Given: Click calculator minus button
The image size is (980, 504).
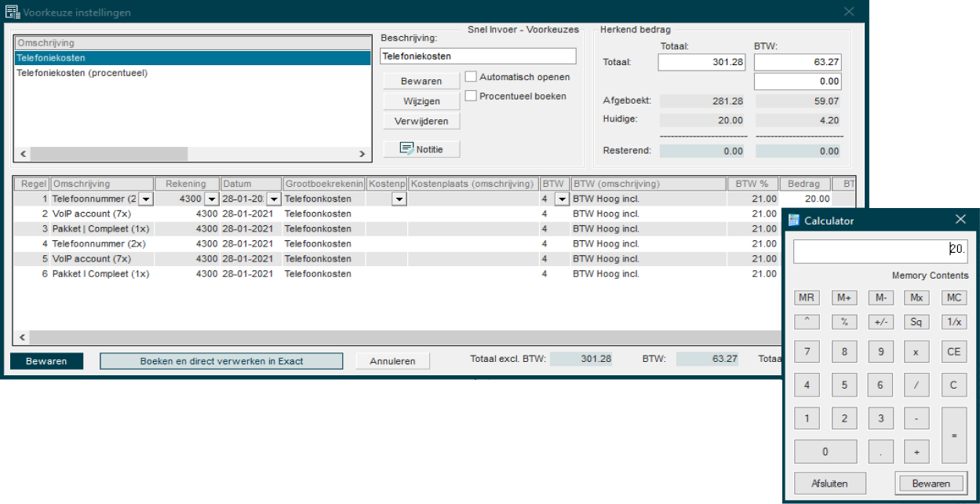Looking at the screenshot, I should click(916, 418).
